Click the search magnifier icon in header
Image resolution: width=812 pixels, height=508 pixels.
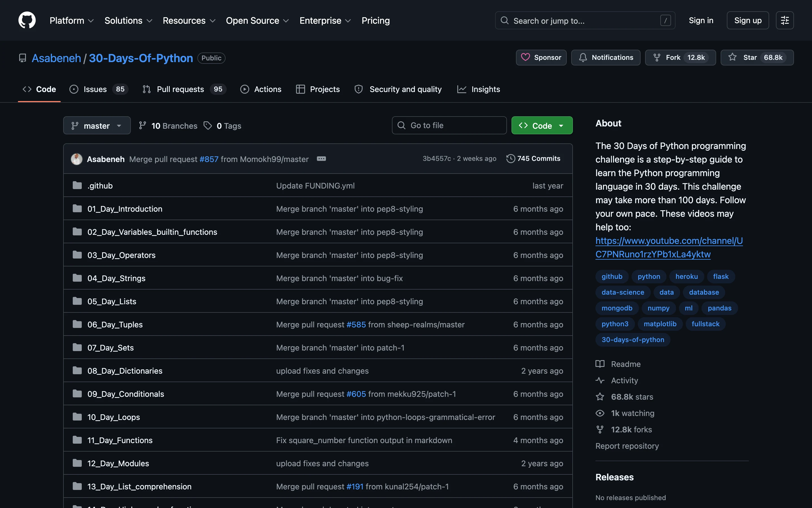coord(504,21)
